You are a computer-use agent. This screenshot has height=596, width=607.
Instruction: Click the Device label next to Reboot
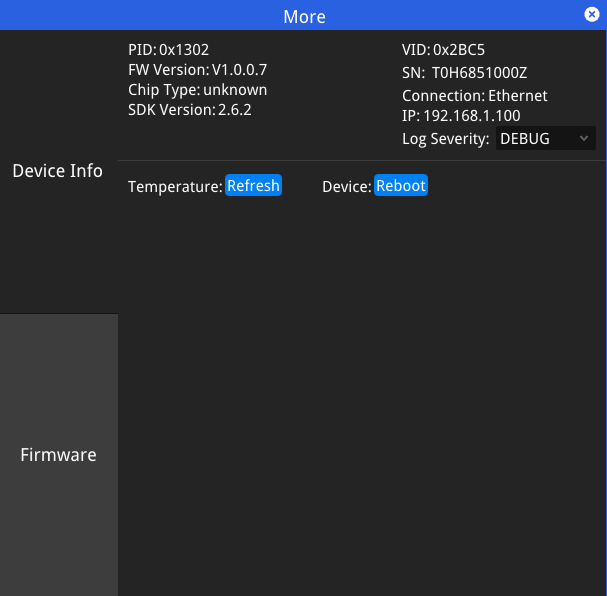click(x=346, y=187)
